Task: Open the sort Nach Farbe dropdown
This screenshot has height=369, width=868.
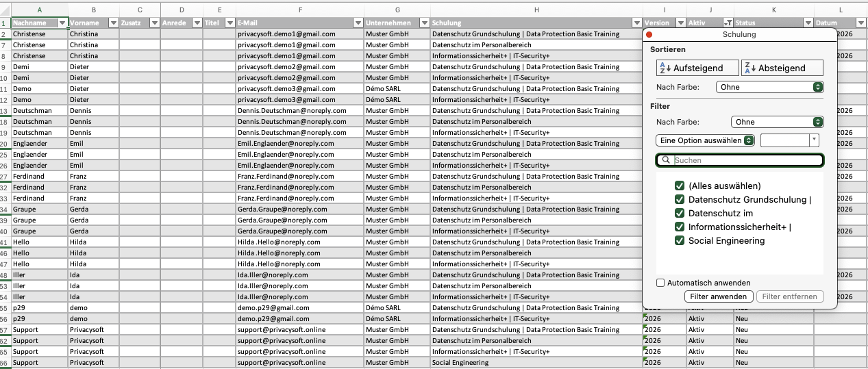Action: [x=769, y=87]
